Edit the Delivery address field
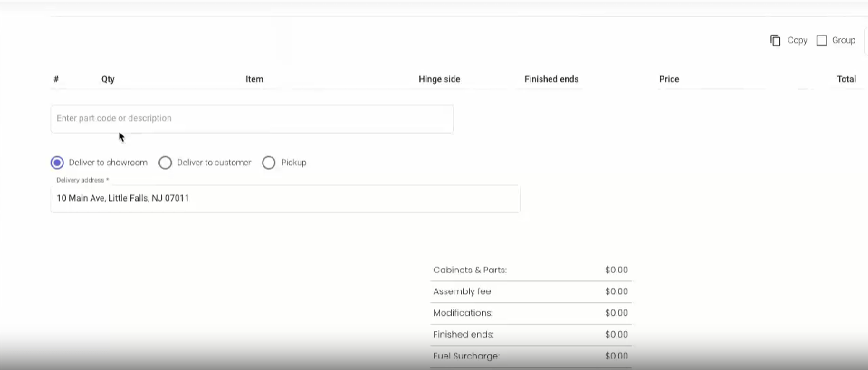 285,198
